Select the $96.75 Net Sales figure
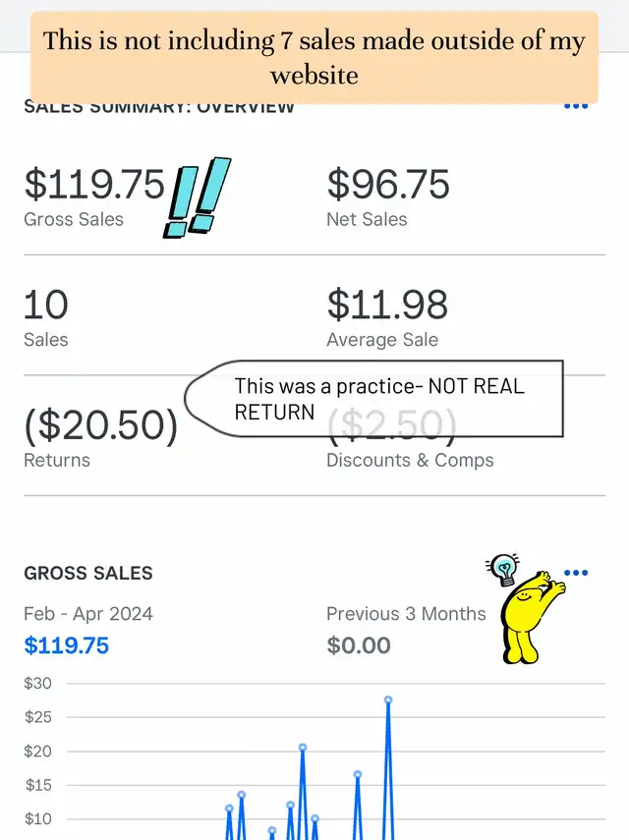629x840 pixels. [388, 185]
